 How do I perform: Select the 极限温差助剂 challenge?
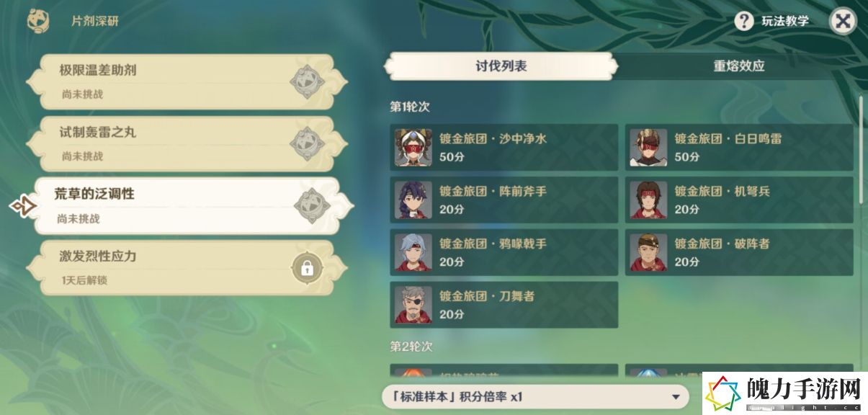(x=187, y=82)
